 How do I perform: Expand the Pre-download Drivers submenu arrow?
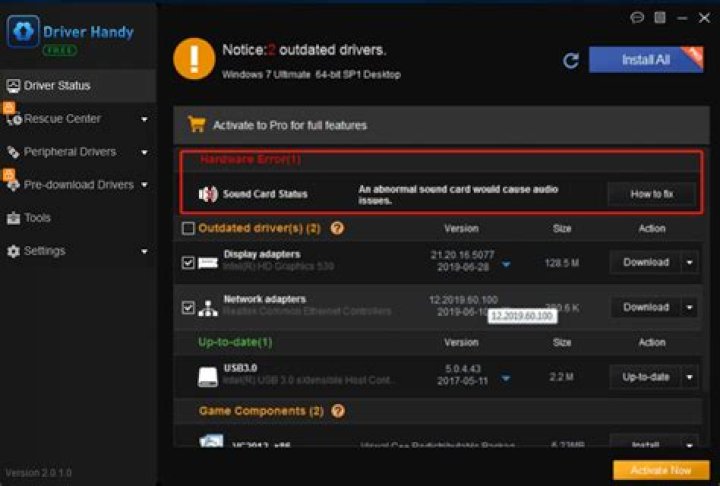click(144, 185)
